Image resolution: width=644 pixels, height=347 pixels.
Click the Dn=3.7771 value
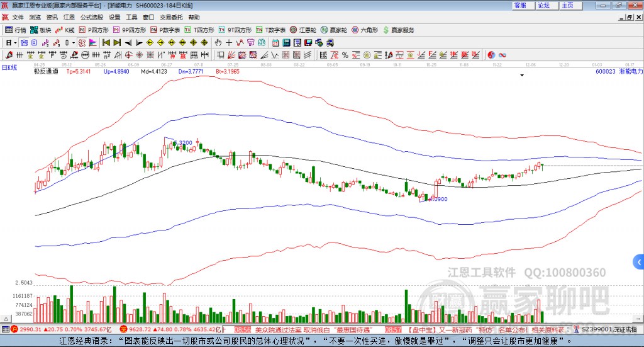(x=191, y=71)
